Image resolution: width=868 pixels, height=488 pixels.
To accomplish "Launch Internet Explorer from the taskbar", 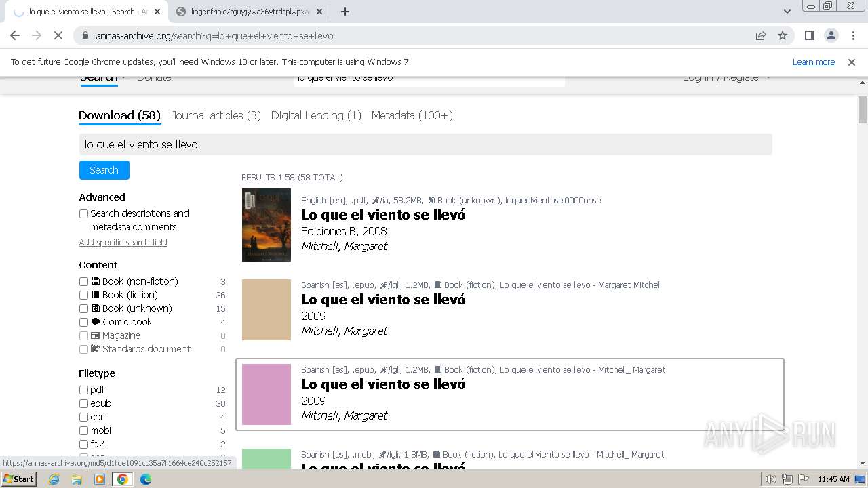I will pos(54,479).
